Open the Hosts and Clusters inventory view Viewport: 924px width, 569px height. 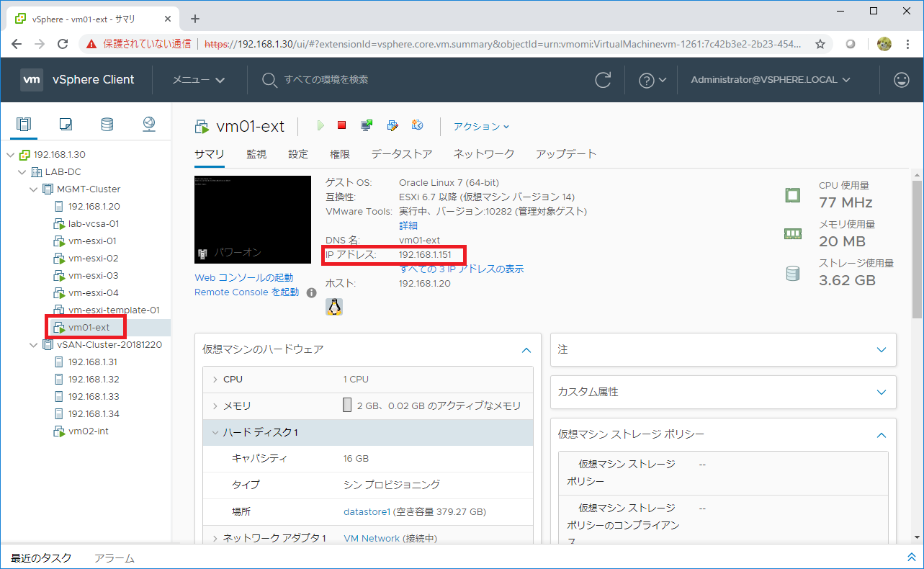click(x=24, y=124)
